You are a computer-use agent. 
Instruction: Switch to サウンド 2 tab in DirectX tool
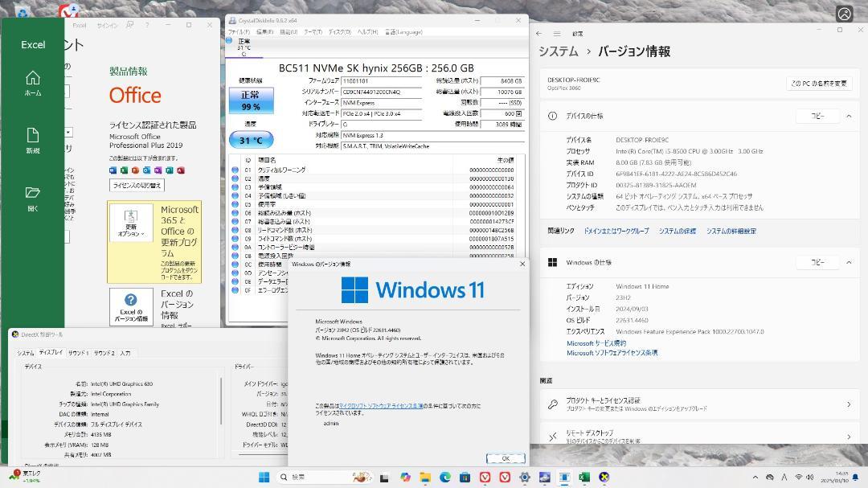coord(104,353)
